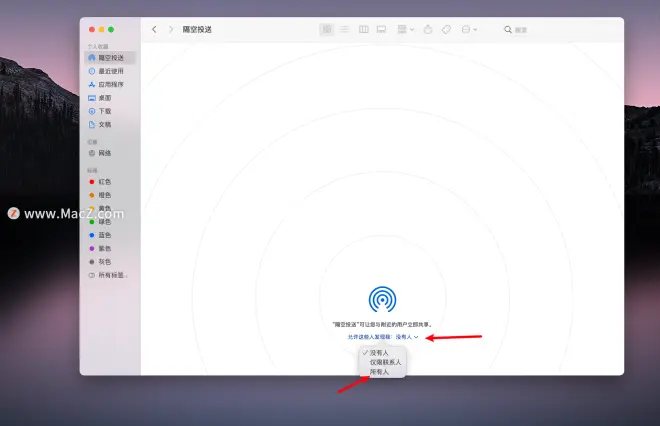The image size is (660, 426).
Task: Open 下载 in the sidebar
Action: point(110,111)
